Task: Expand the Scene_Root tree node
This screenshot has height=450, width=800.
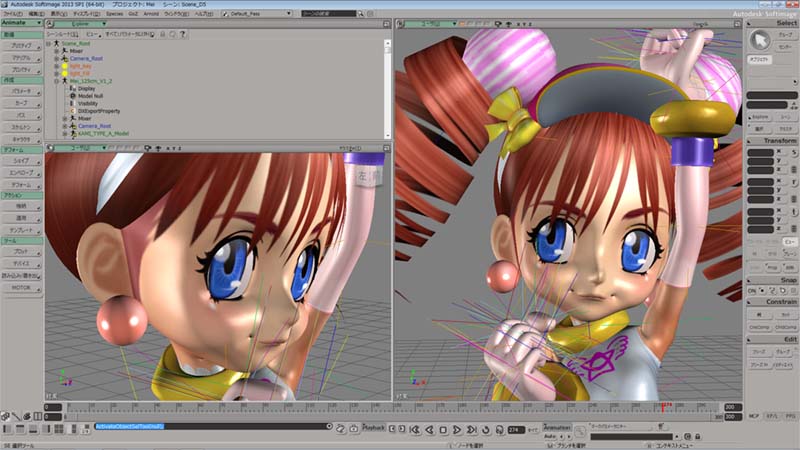Action: point(49,44)
